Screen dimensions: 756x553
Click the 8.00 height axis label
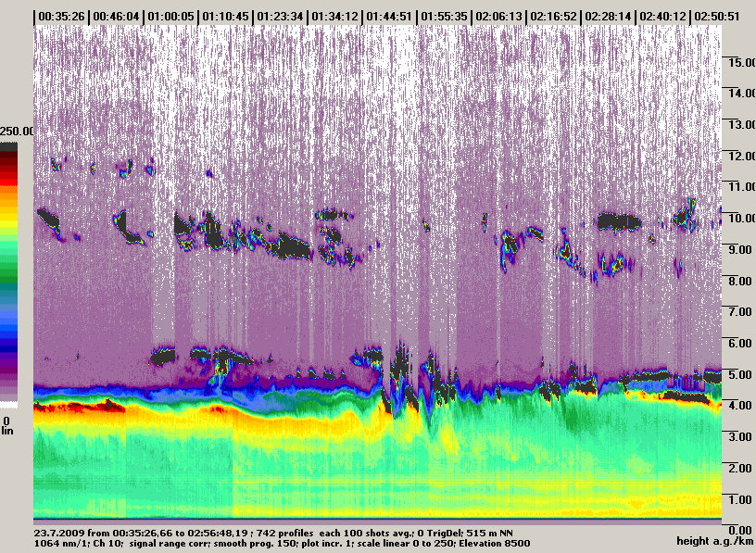point(742,281)
